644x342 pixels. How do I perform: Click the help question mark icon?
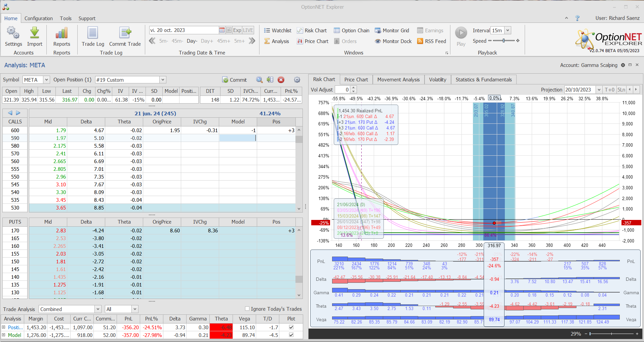pos(577,18)
